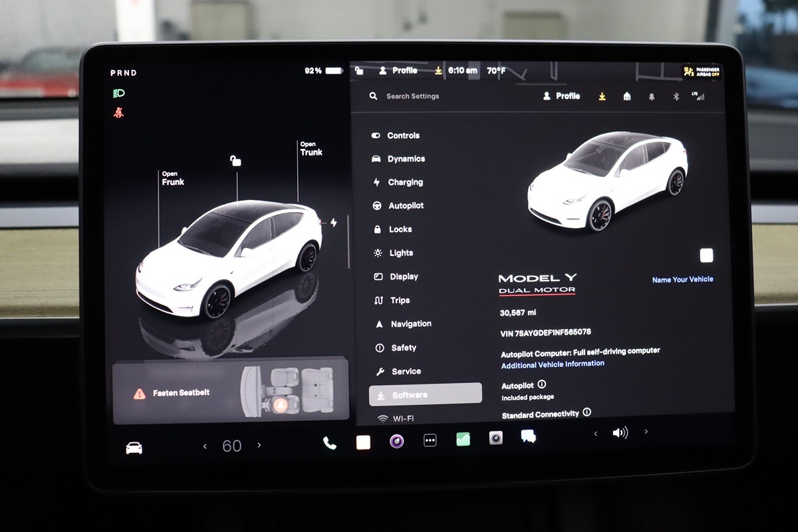The width and height of the screenshot is (798, 532).
Task: Increase volume using the right chevron
Action: coord(646,432)
